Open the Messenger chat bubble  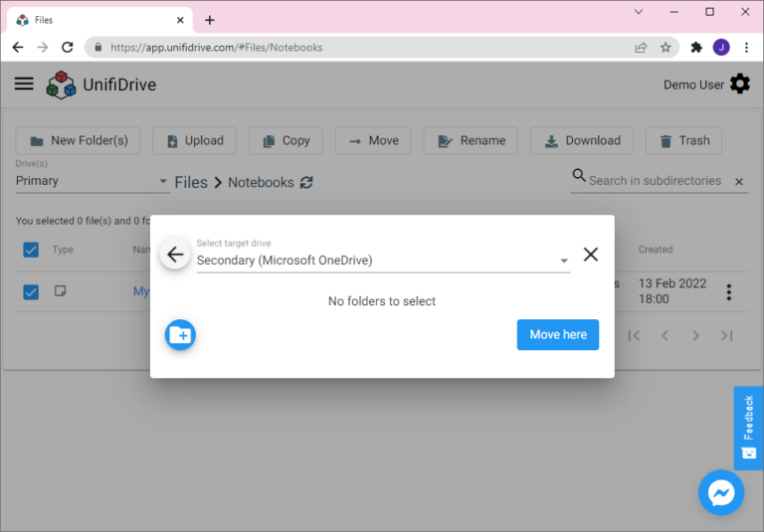point(721,492)
